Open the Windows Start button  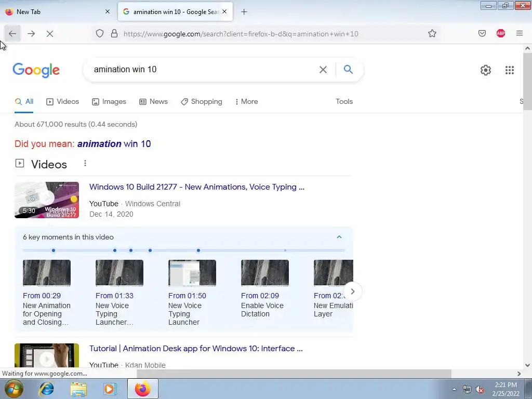coord(14,389)
